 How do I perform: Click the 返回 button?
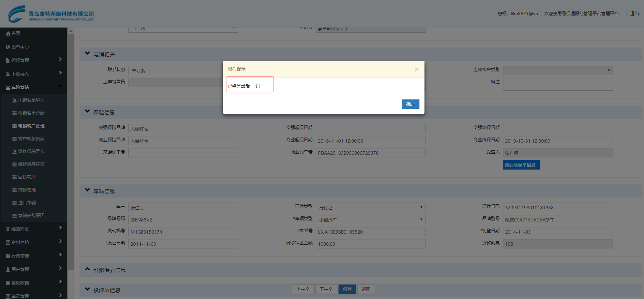coord(366,289)
